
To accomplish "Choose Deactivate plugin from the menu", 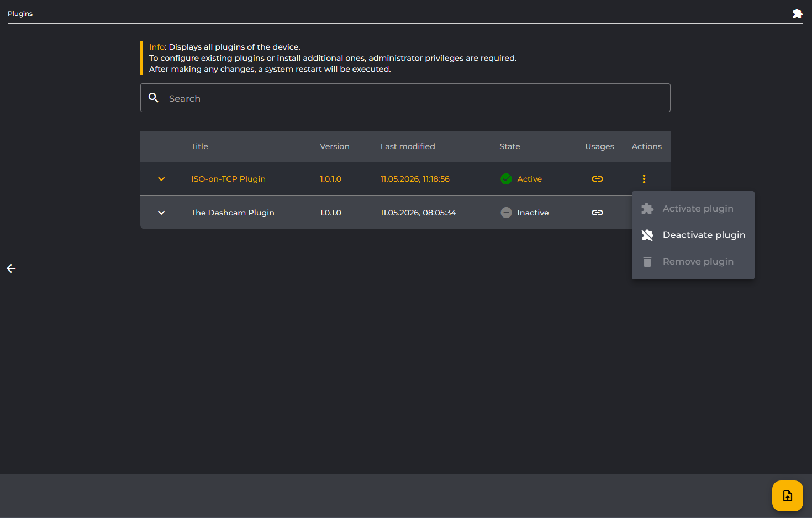I will click(693, 235).
